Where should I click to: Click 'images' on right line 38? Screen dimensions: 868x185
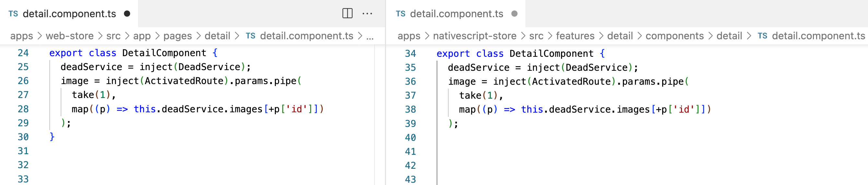coord(633,110)
